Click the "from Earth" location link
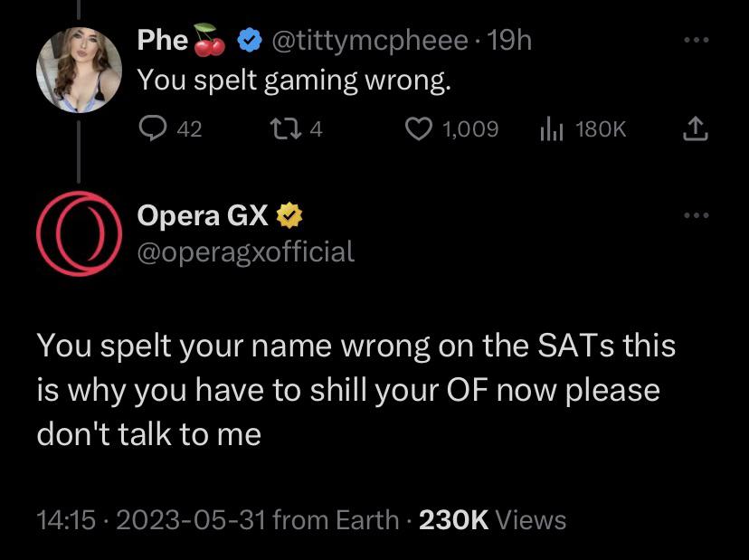The width and height of the screenshot is (749, 560). point(336,519)
